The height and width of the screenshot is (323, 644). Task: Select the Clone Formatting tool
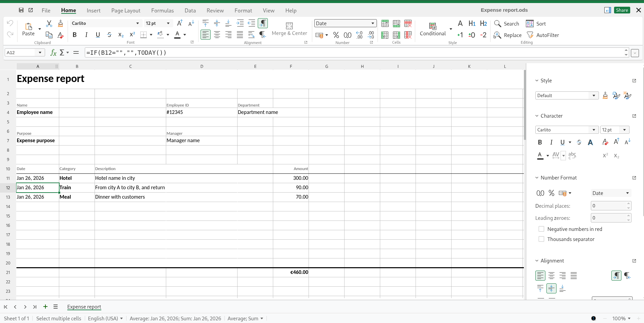pos(60,24)
